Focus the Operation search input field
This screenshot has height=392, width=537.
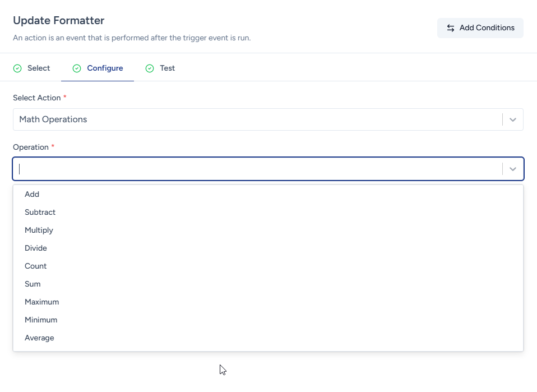[258, 169]
